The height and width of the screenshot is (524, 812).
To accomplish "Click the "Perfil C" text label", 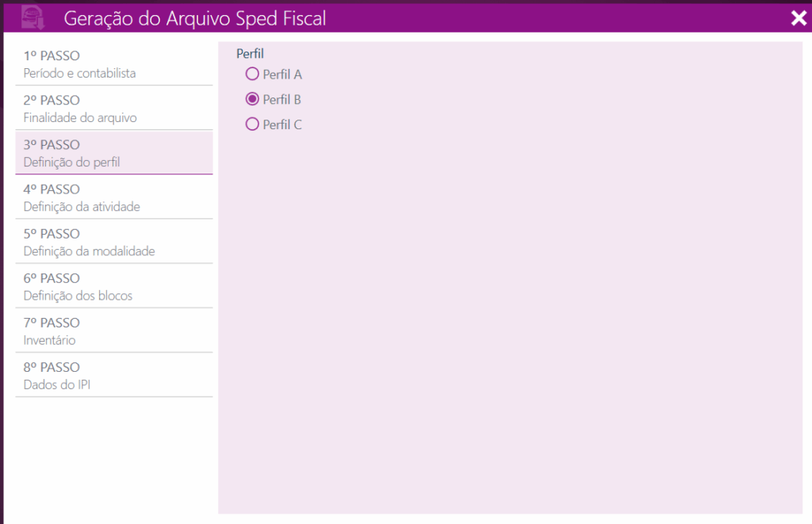I will tap(282, 124).
